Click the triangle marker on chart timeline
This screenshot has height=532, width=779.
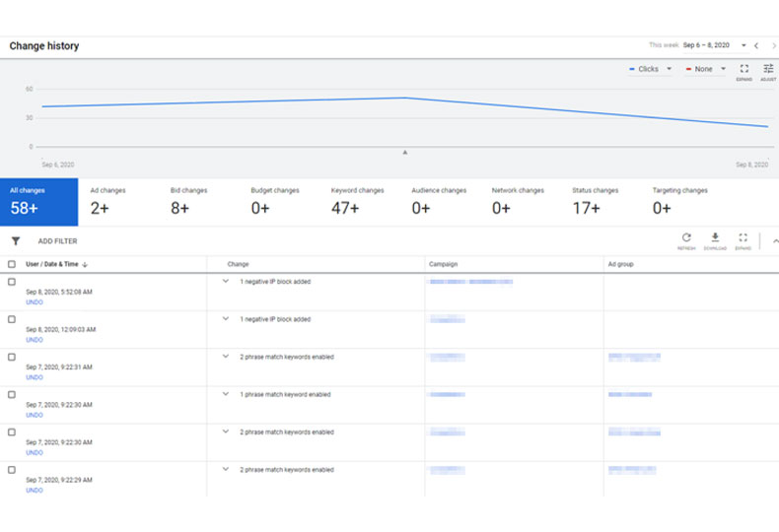405,152
